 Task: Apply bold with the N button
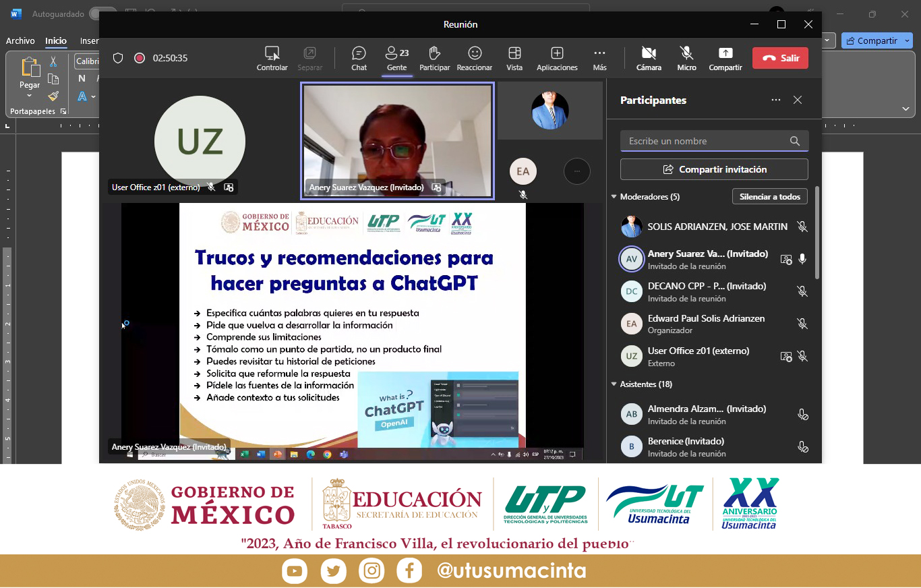(x=82, y=79)
